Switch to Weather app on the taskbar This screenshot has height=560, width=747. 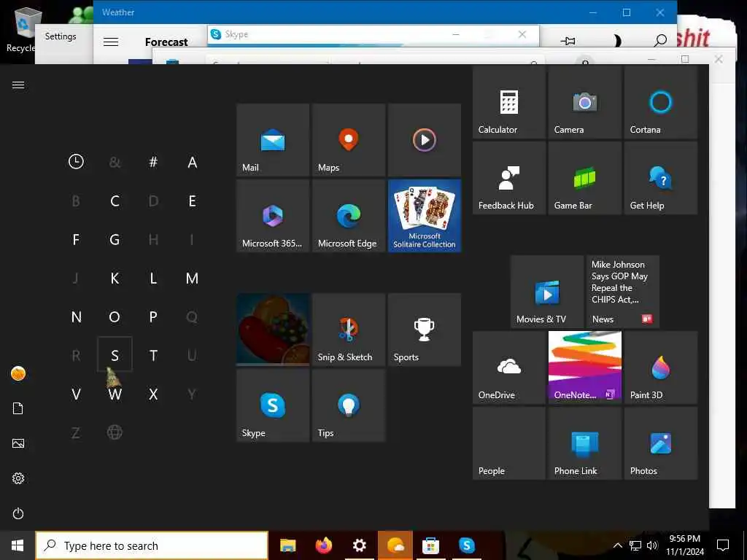click(x=395, y=545)
